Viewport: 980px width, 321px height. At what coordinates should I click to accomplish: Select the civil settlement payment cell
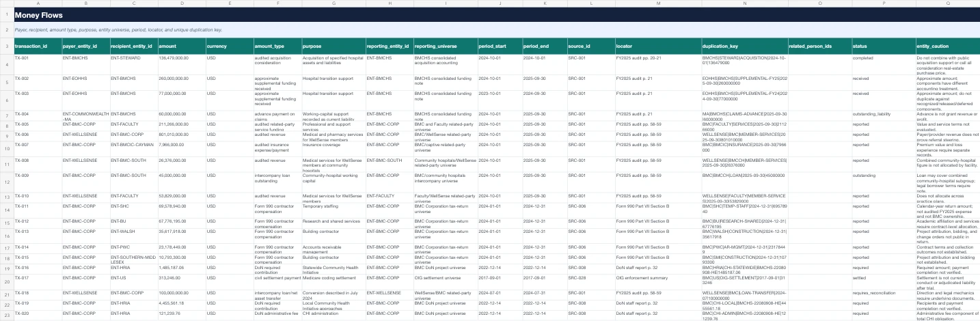click(277, 283)
